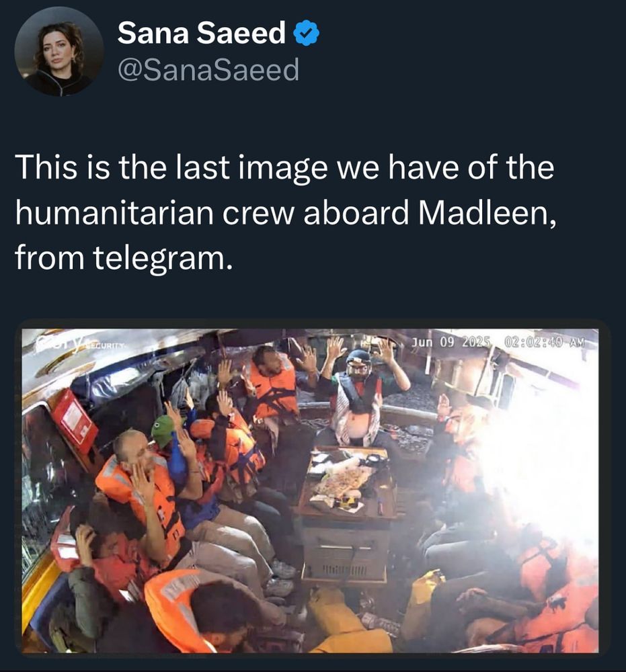Click the green frog hat in photo
This screenshot has width=626, height=672.
click(x=163, y=430)
